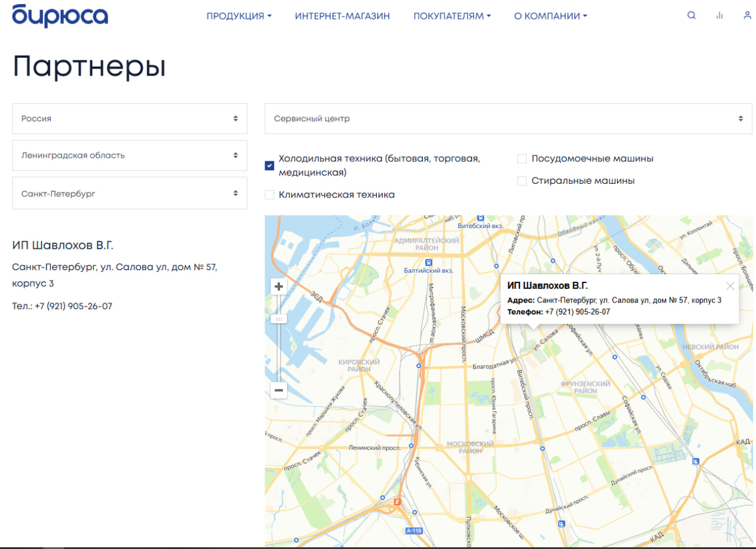Viewport: 756px width, 549px height.
Task: Go to Интернет-магазин in navigation
Action: point(343,17)
